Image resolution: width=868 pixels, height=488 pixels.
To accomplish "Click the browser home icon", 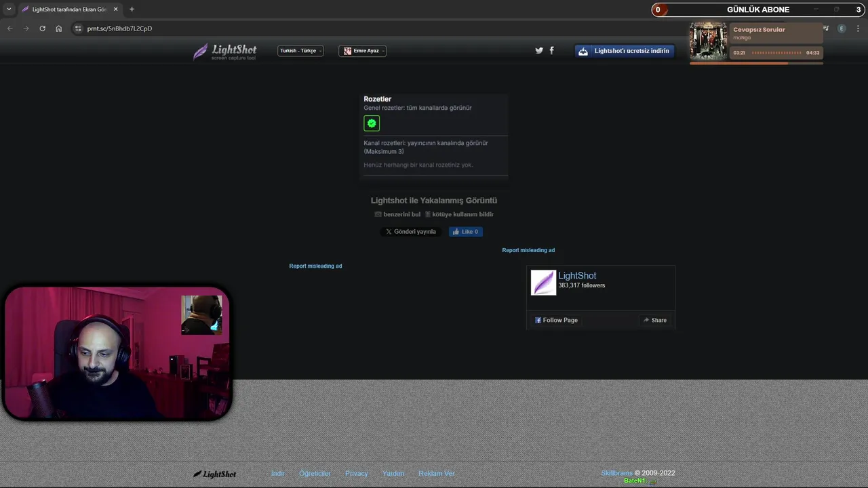I will tap(58, 28).
